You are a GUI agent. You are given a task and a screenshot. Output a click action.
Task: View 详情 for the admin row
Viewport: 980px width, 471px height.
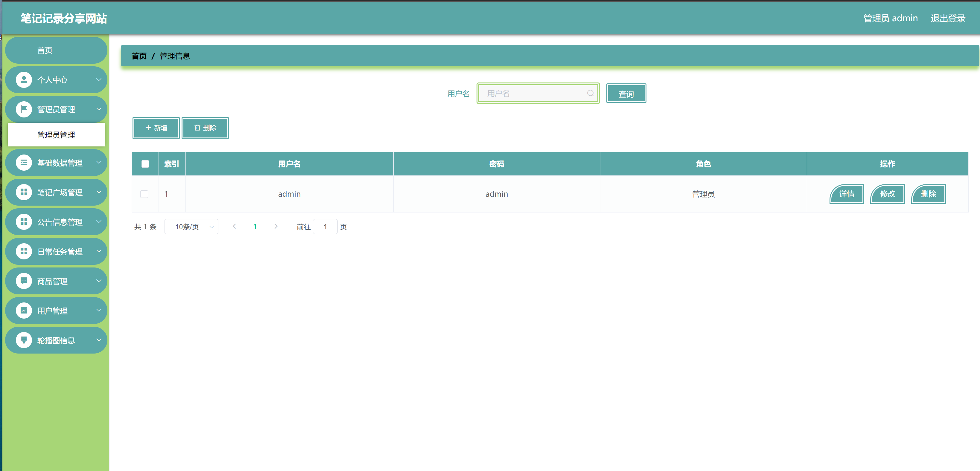(x=847, y=194)
